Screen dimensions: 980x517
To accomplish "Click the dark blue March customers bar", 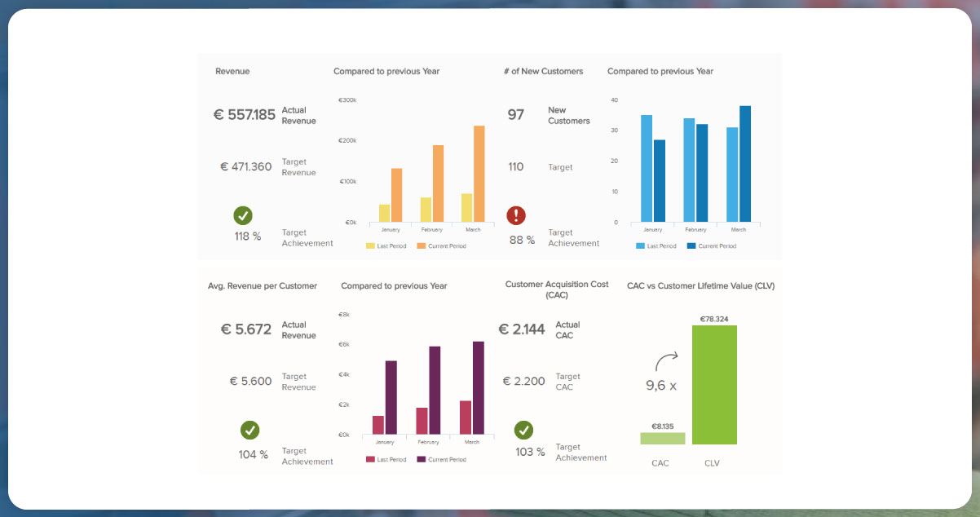I will coord(745,164).
